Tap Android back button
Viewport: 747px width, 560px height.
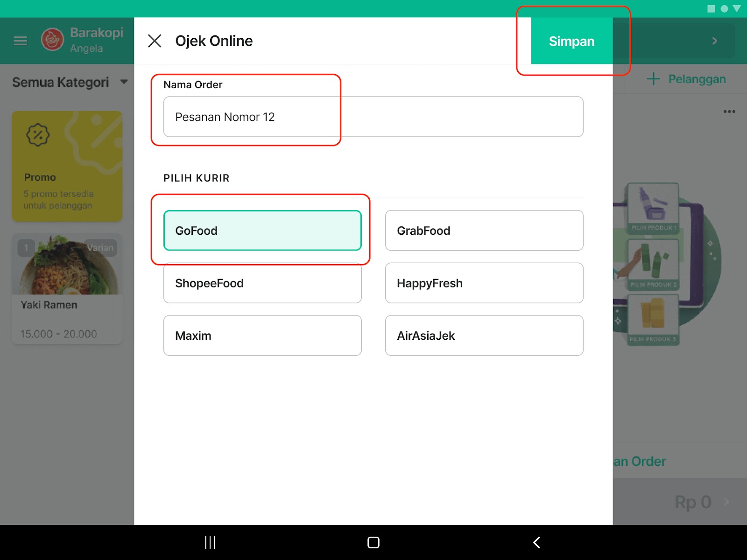537,542
